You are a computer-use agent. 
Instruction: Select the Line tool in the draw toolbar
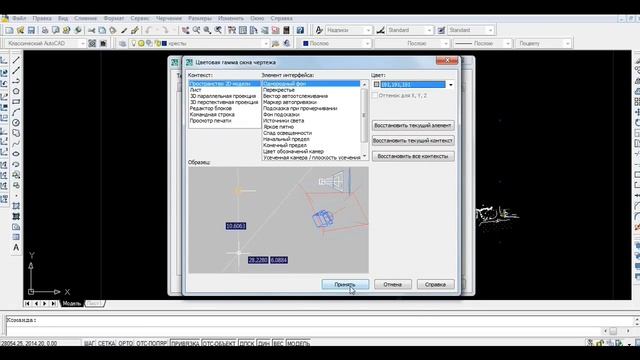[16, 60]
